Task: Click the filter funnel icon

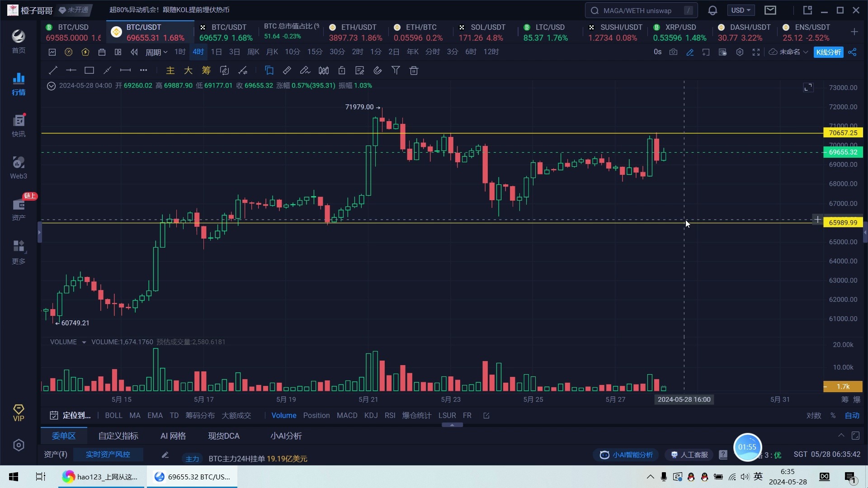Action: [396, 70]
